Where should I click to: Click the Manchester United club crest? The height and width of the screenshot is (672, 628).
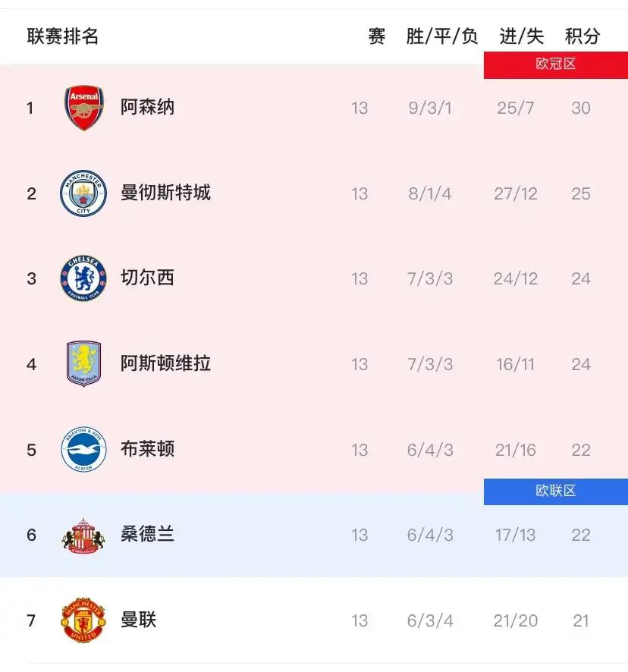click(84, 620)
